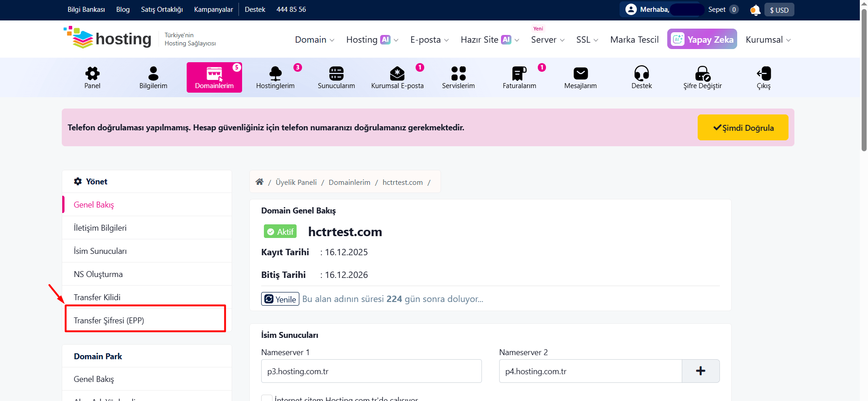The width and height of the screenshot is (868, 401).
Task: Open the Hostinglerim cloud icon
Action: pos(275,73)
